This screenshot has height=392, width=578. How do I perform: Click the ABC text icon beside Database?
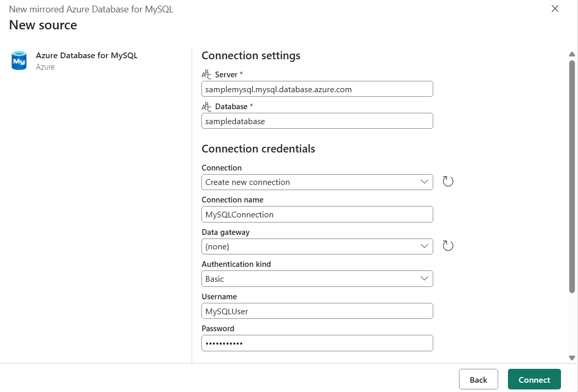[207, 106]
